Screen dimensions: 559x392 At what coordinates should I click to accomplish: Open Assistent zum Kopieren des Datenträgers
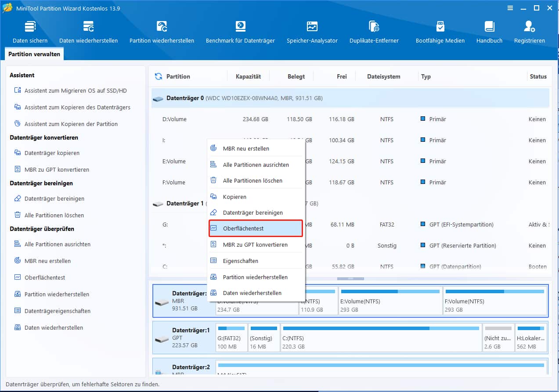click(x=72, y=107)
